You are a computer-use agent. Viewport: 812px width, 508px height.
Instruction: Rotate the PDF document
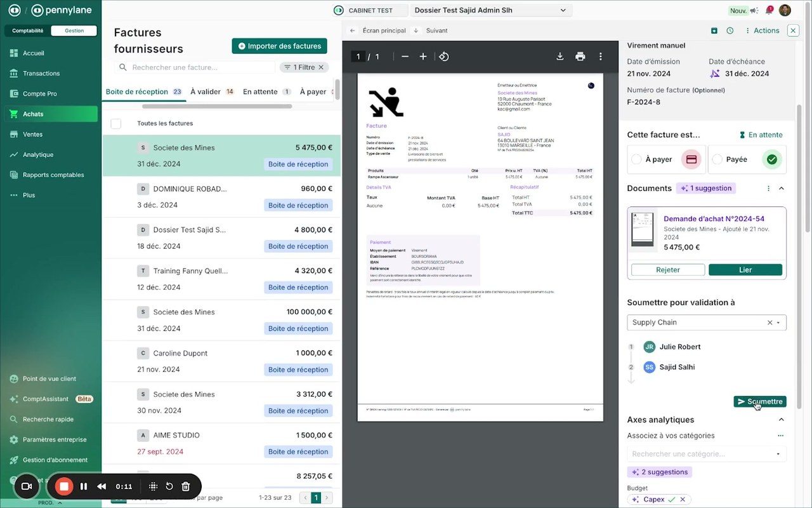pos(444,57)
